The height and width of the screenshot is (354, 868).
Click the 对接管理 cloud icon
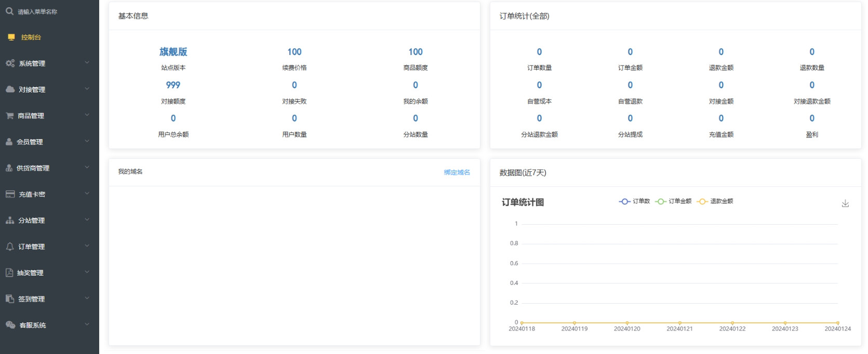click(10, 89)
